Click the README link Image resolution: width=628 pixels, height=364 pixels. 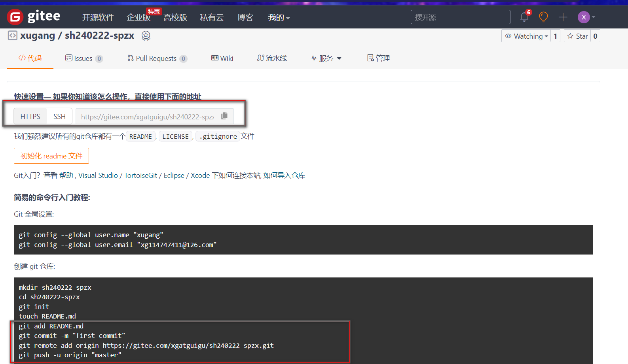(140, 136)
